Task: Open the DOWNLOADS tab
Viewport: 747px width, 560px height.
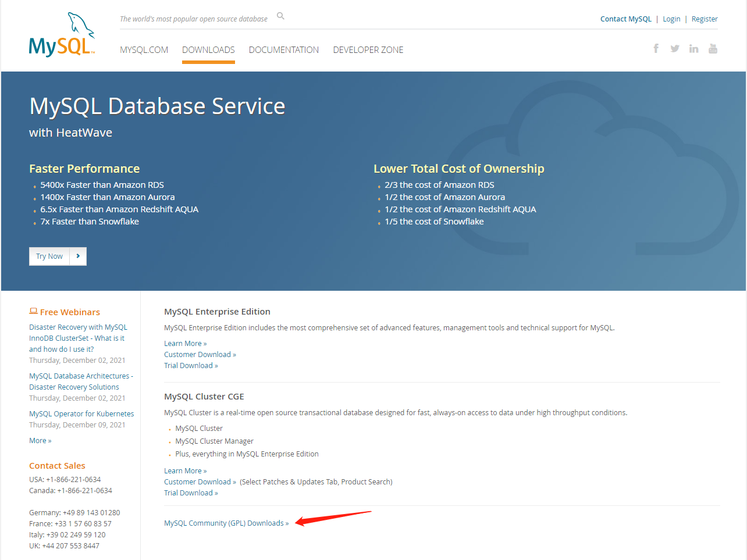Action: (208, 49)
